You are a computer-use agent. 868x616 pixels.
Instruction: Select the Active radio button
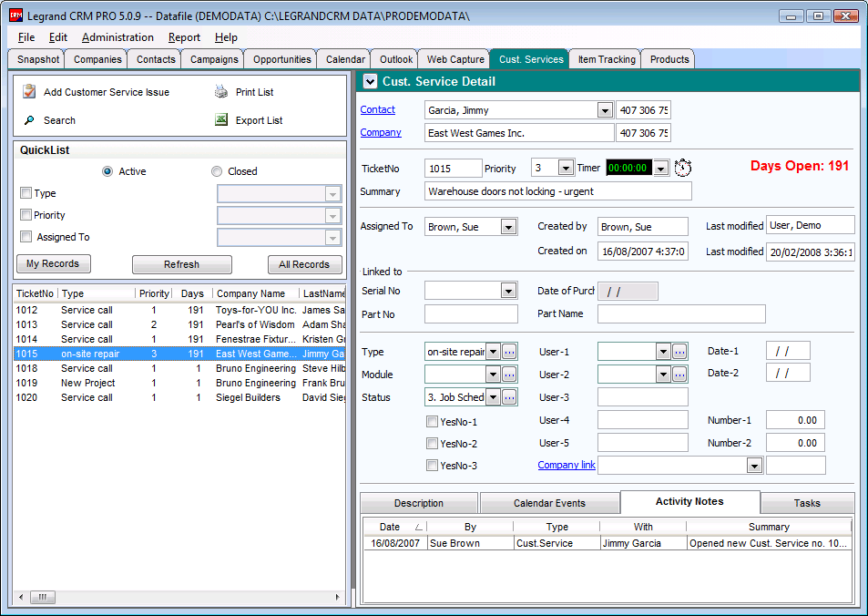[x=107, y=171]
